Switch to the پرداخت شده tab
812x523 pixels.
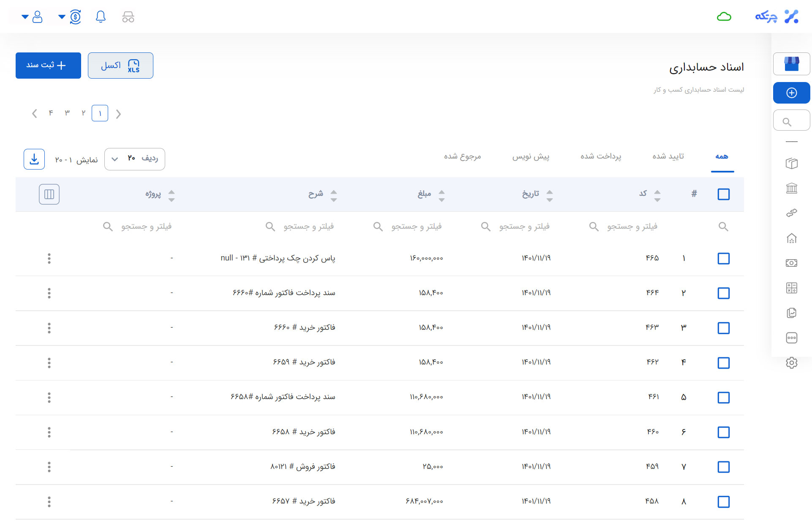pos(601,156)
